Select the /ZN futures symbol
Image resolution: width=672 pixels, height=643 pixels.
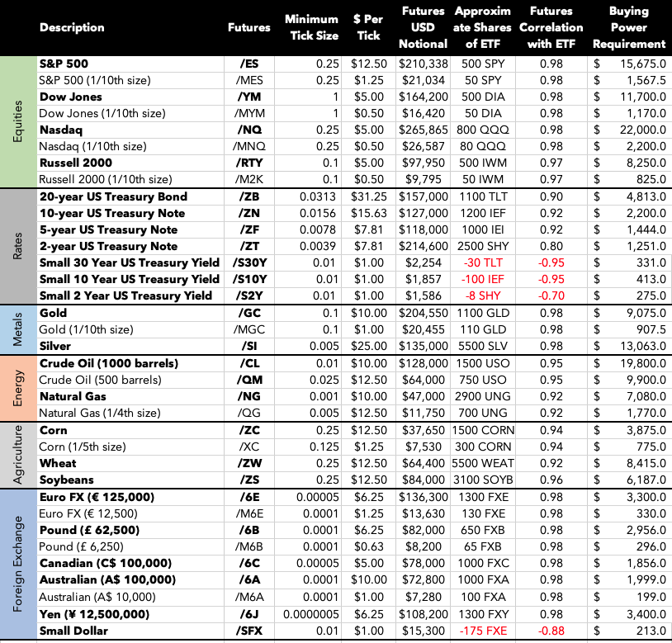point(249,213)
